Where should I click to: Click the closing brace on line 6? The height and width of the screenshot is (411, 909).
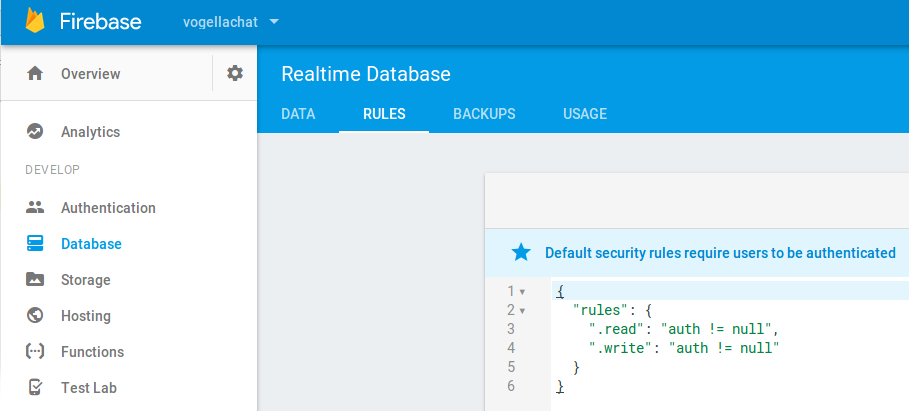tap(560, 387)
